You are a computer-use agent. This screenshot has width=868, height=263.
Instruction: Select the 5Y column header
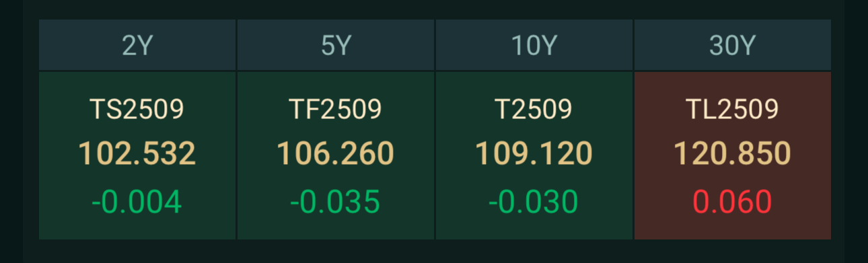pos(336,45)
